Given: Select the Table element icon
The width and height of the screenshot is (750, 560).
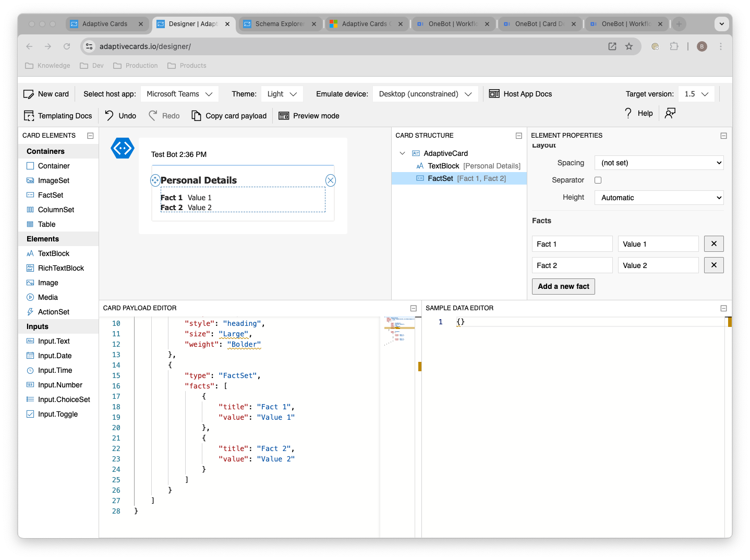Looking at the screenshot, I should [30, 224].
